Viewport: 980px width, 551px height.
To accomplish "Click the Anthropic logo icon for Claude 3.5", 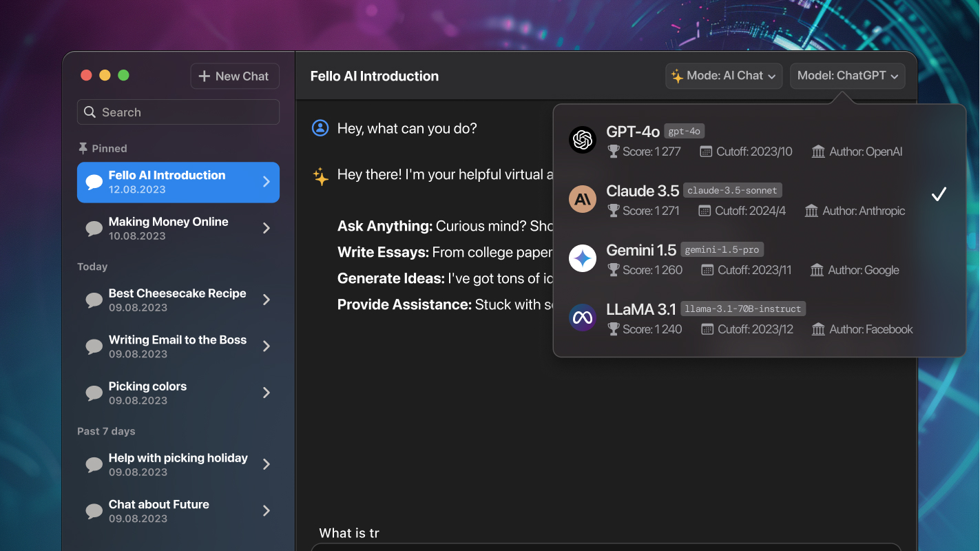I will pos(583,200).
